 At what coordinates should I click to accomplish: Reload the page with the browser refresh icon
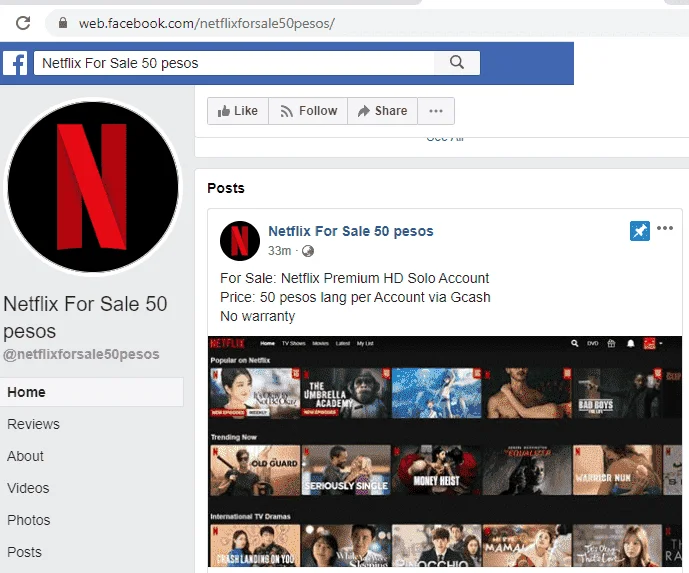[23, 23]
